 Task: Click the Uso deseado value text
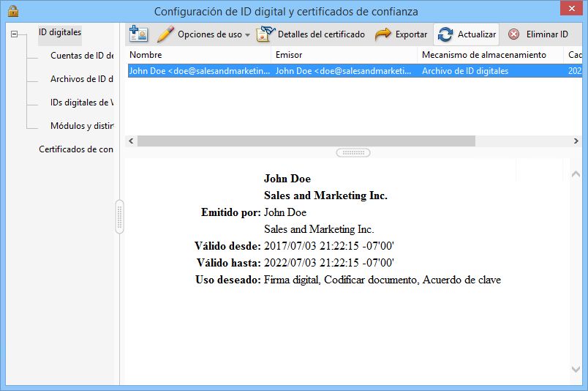[x=382, y=280]
